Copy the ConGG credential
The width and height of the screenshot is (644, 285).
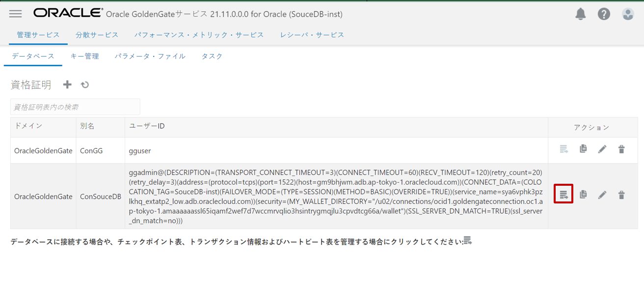583,148
